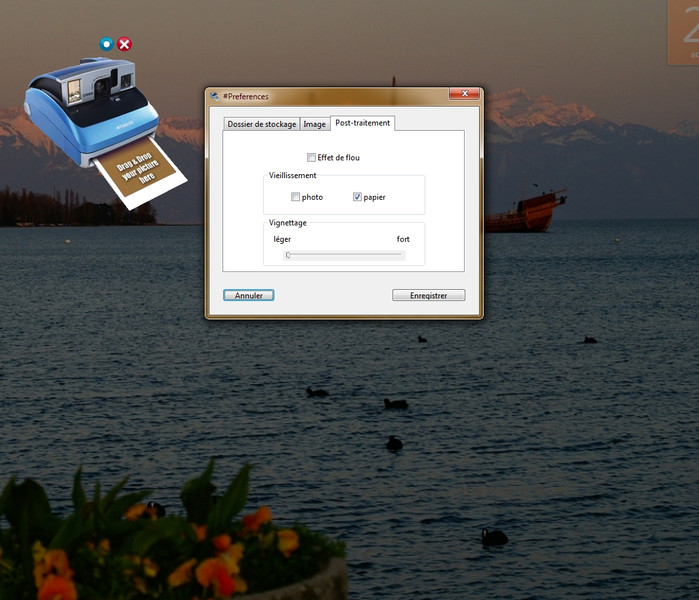
Task: Click the "Drag & Drop your picture here" photo
Action: pyautogui.click(x=136, y=172)
